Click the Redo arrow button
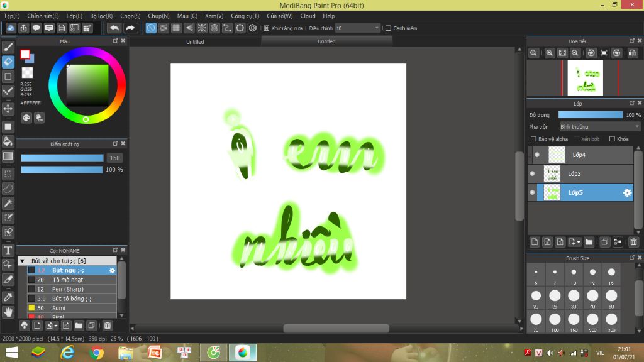The height and width of the screenshot is (362, 644). click(x=130, y=28)
